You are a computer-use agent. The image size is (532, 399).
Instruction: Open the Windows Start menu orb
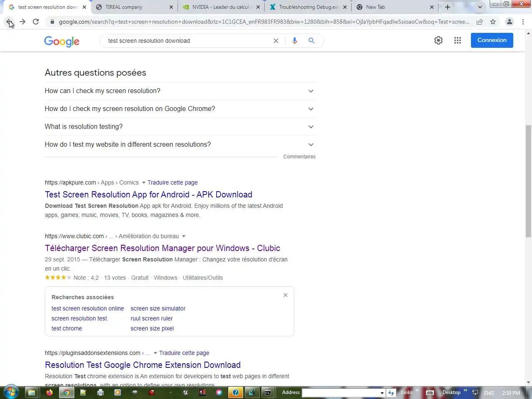(10, 392)
